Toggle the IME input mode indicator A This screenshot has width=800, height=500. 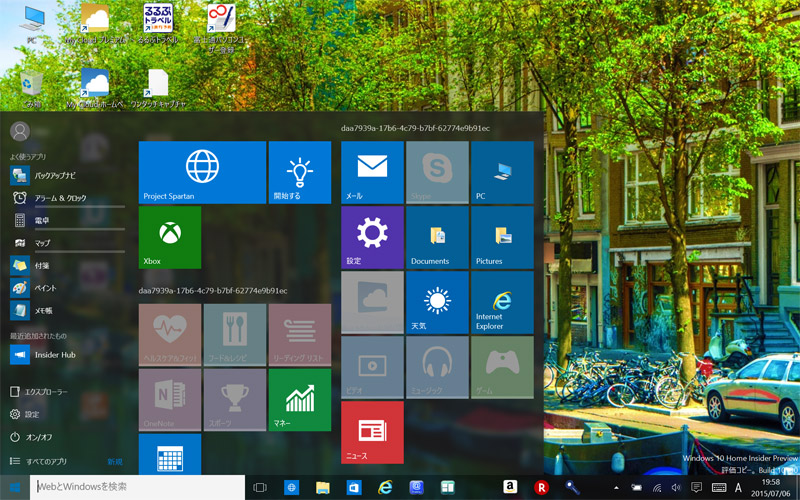click(x=738, y=487)
